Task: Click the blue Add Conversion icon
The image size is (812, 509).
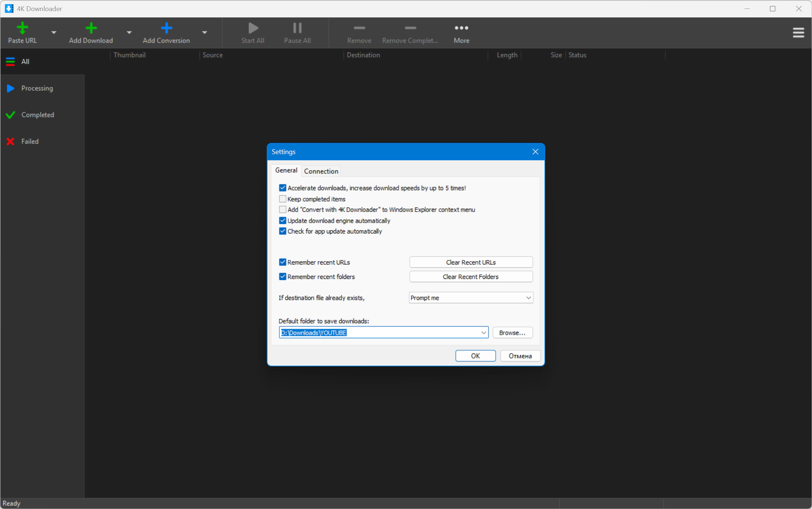Action: pos(166,28)
